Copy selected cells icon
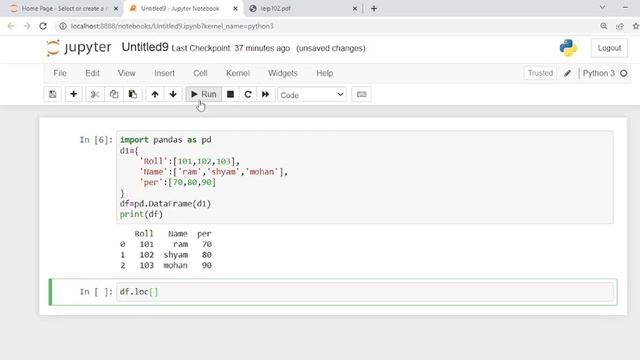This screenshot has width=640, height=360. [x=114, y=94]
